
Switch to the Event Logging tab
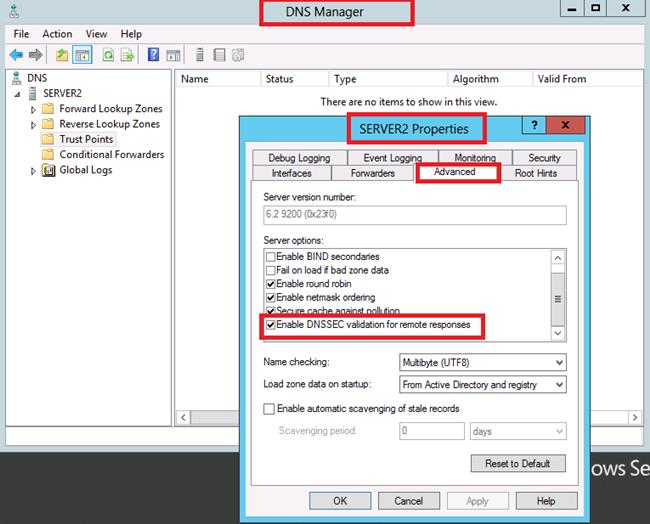393,158
